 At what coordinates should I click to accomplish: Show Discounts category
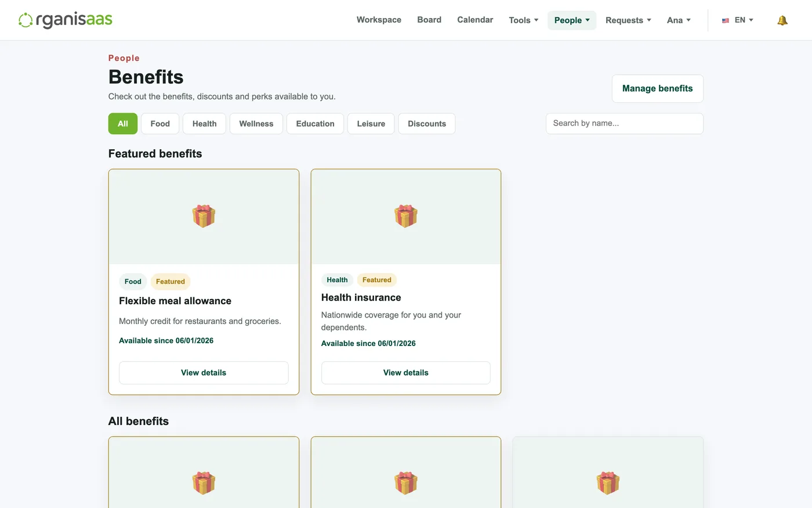[427, 124]
